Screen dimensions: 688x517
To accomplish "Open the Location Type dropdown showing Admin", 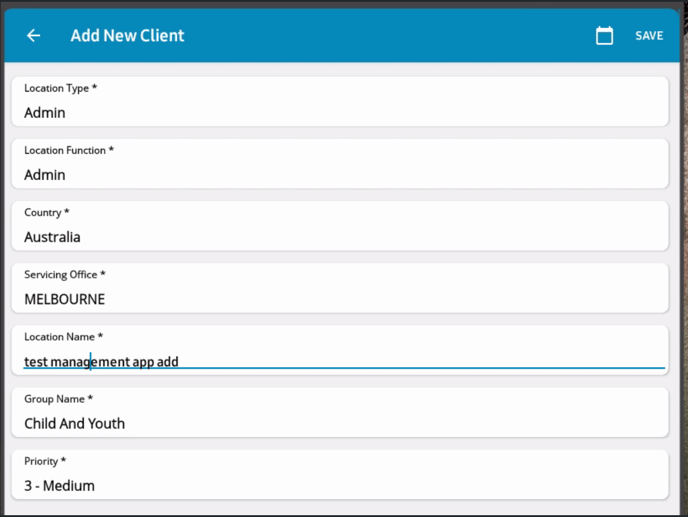I will (x=340, y=102).
